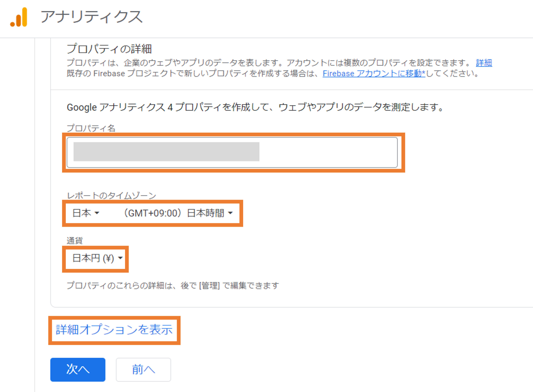Click the 通貨 label
533x392 pixels.
click(75, 241)
